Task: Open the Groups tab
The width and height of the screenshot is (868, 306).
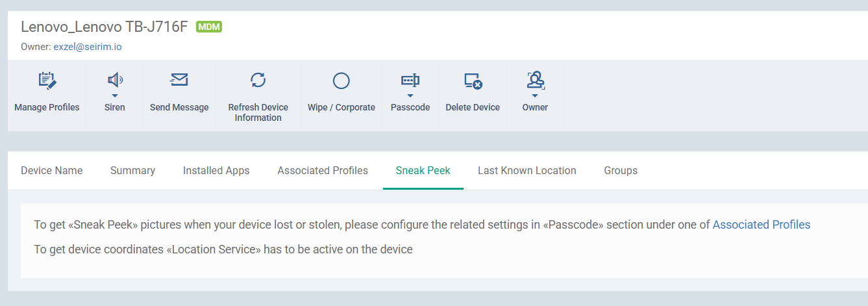Action: pyautogui.click(x=621, y=170)
